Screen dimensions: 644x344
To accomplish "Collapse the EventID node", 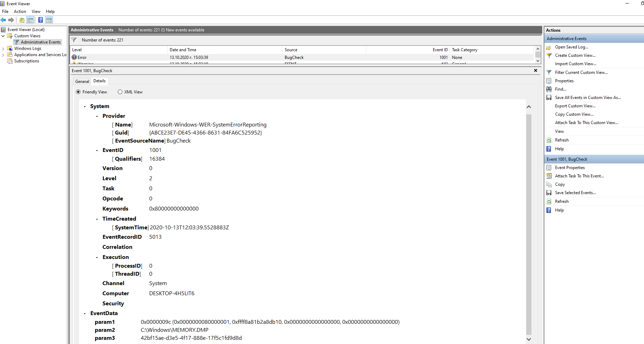I will coord(97,150).
